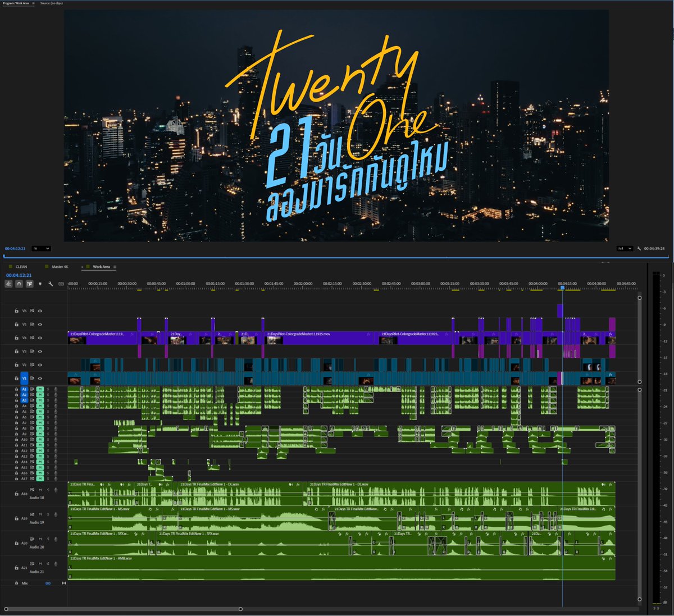Solo the Audio 19 track
The width and height of the screenshot is (674, 616).
pyautogui.click(x=48, y=514)
